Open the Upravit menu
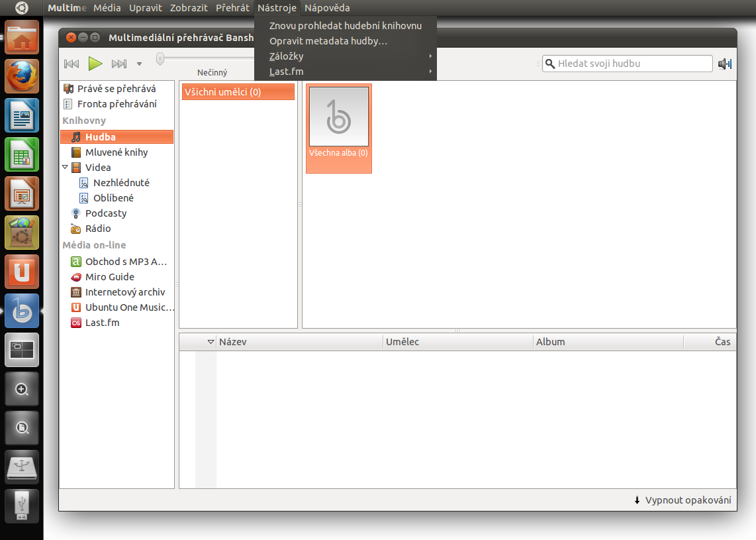 click(146, 8)
